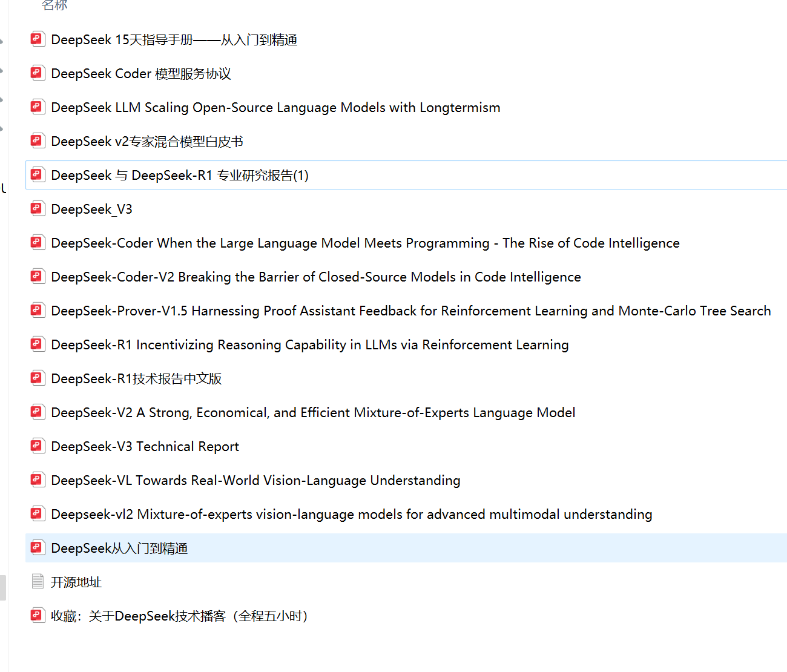Click PDF icon of 收藏：关于DeepSeek技术播客 file
The width and height of the screenshot is (787, 672).
(38, 616)
